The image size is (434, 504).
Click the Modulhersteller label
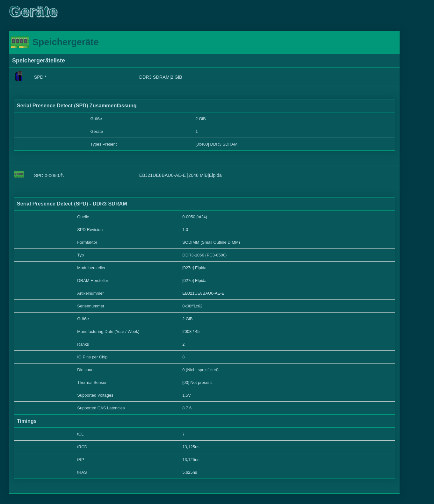(x=91, y=268)
